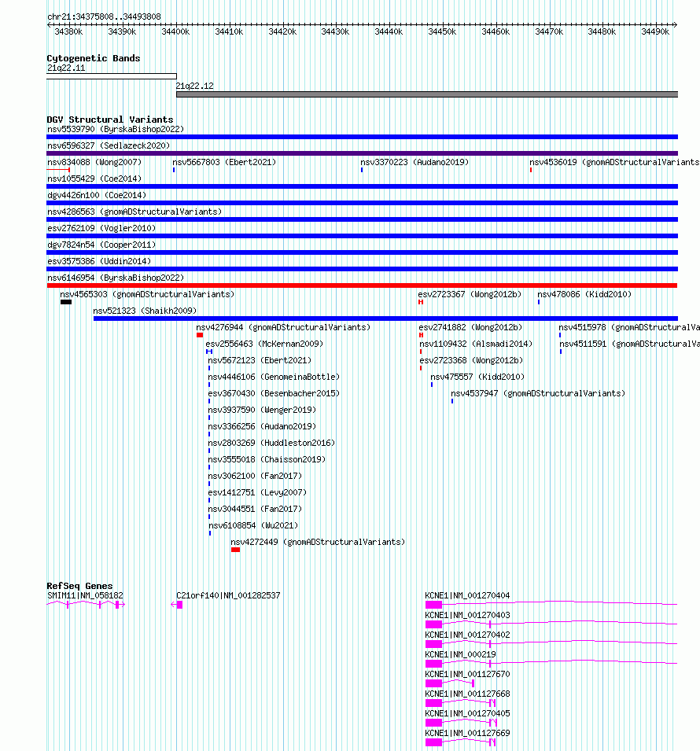This screenshot has height=751, width=700.
Task: Click the black nsv4565303 variant block
Action: pyautogui.click(x=66, y=302)
